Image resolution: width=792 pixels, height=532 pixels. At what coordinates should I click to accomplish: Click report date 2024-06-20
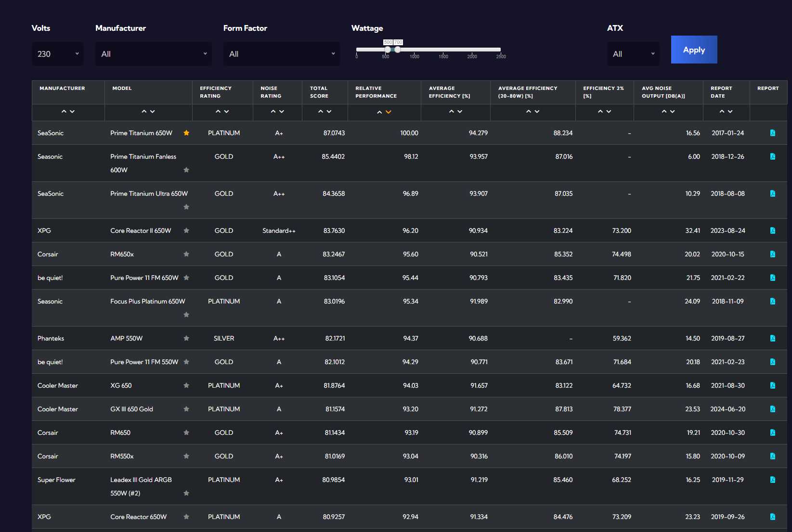click(728, 409)
